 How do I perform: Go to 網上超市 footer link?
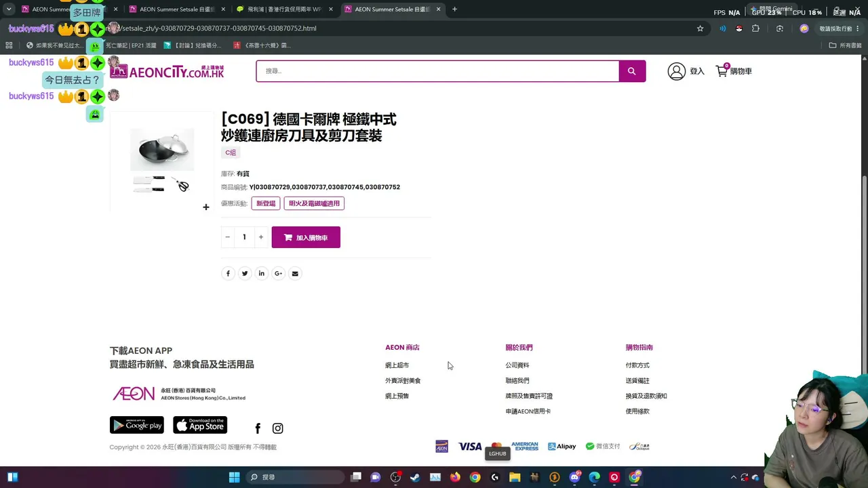pos(397,365)
